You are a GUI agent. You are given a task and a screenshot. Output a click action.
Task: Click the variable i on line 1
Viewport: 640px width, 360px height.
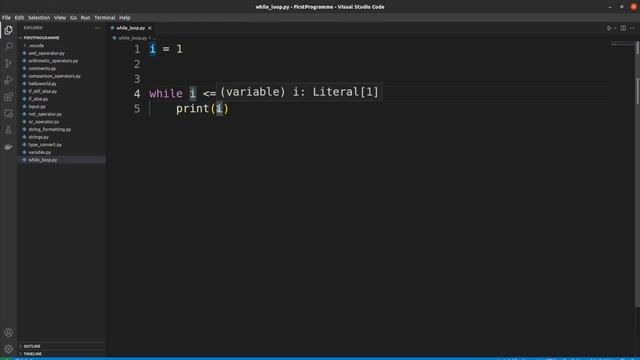152,49
